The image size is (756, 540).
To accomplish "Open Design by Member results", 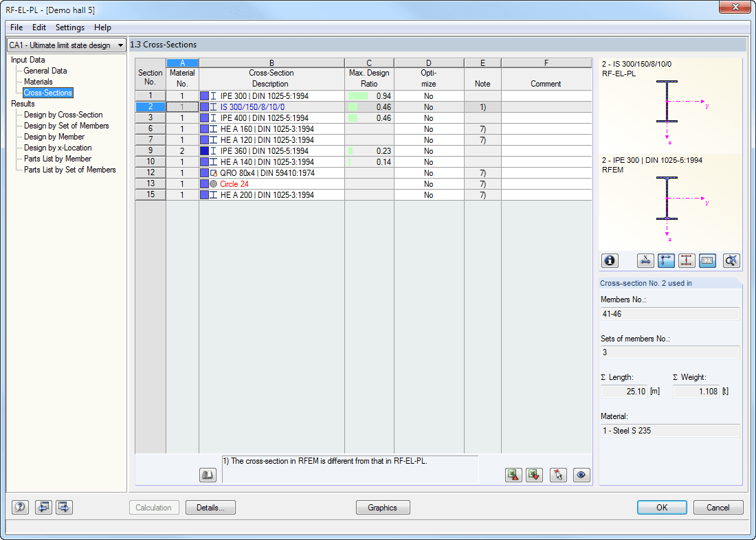I will [54, 137].
